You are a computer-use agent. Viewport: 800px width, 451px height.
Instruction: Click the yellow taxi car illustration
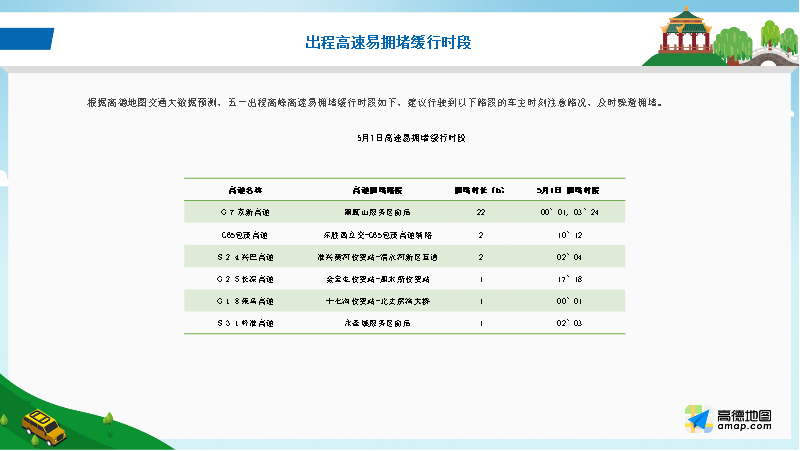pos(42,427)
